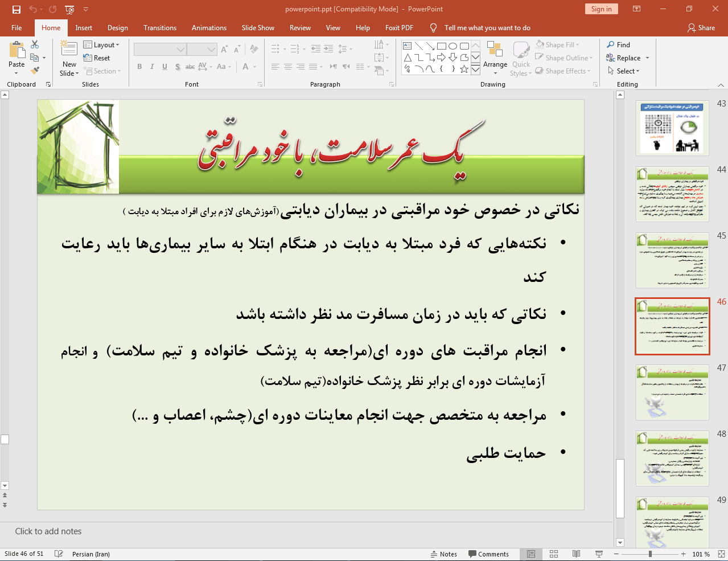Click the Sign in button
The image size is (728, 561).
[x=601, y=9]
